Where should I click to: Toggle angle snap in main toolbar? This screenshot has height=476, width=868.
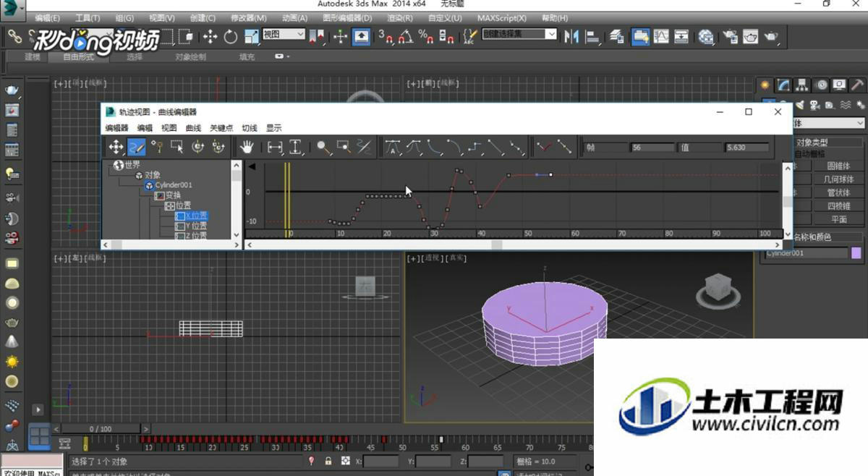[407, 36]
